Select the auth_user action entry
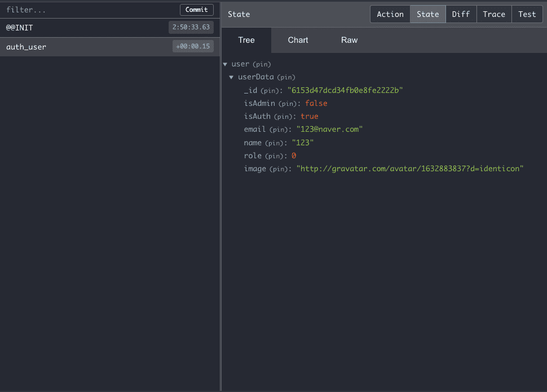 click(85, 47)
